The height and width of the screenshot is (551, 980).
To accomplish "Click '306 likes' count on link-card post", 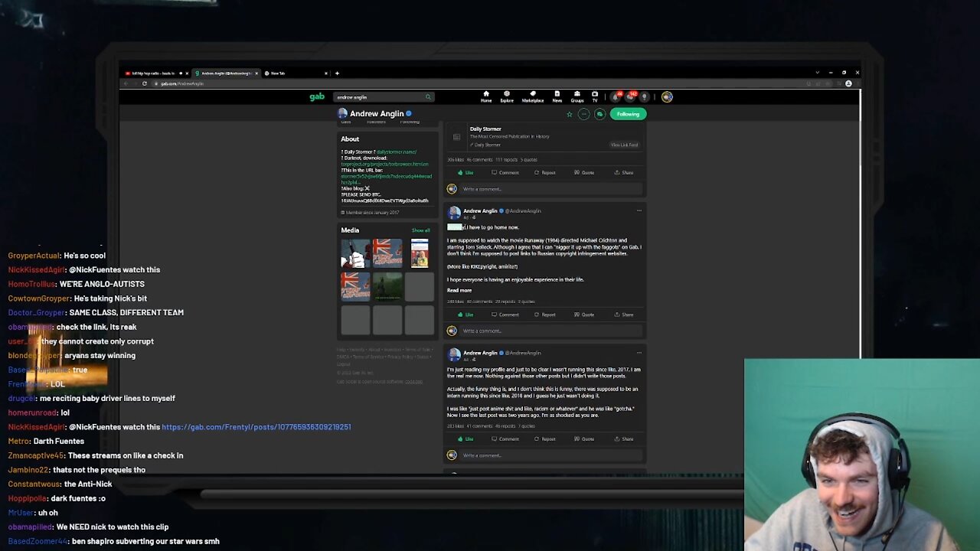I will pos(455,160).
